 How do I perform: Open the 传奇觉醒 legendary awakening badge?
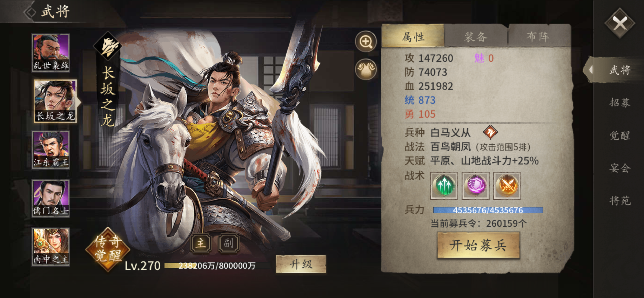coord(108,249)
